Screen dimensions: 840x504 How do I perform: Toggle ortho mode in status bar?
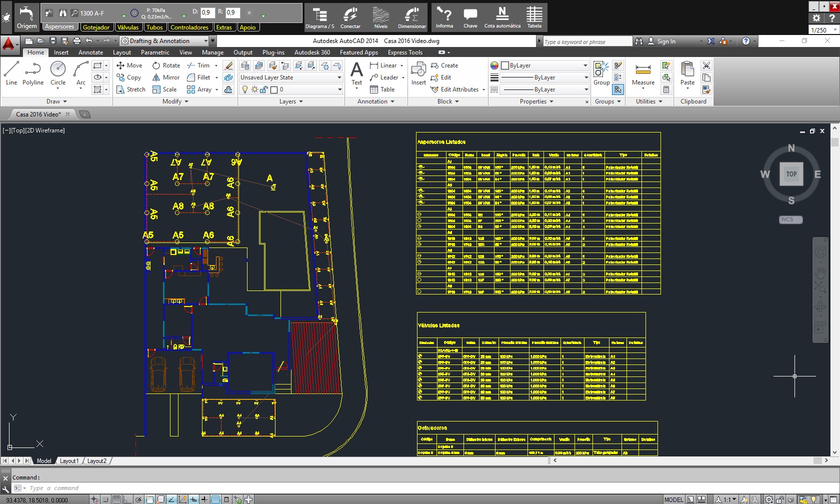point(127,499)
